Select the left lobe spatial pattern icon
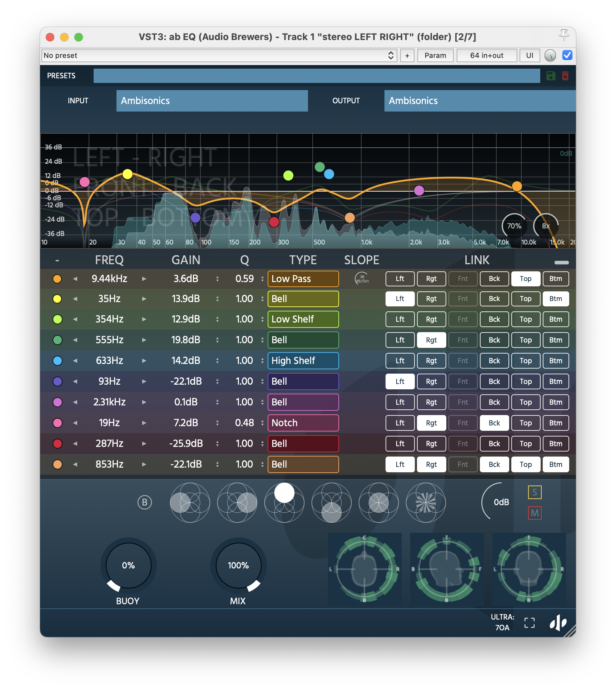This screenshot has width=616, height=690. [190, 502]
